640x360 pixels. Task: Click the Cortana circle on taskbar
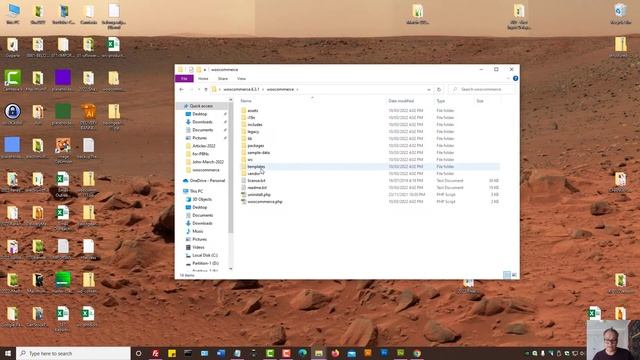tap(138, 353)
